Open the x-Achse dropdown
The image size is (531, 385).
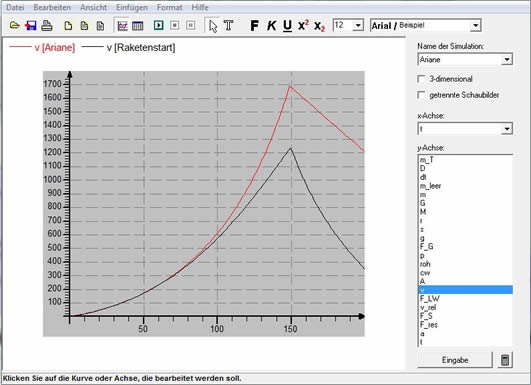[x=507, y=129]
